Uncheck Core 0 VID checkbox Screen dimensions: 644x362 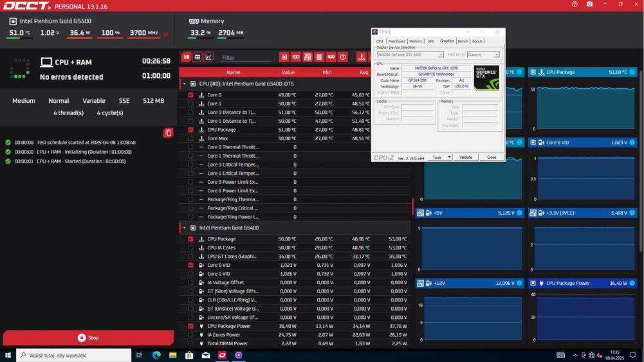190,265
